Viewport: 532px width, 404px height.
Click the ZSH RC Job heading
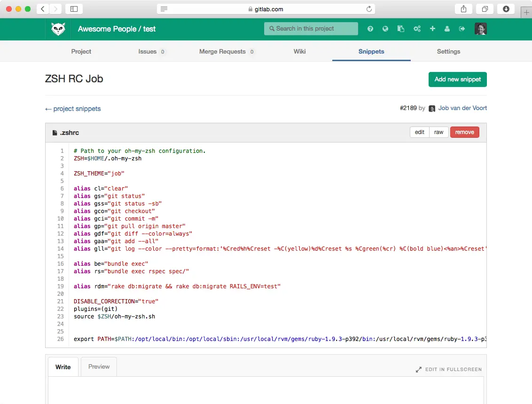[74, 79]
